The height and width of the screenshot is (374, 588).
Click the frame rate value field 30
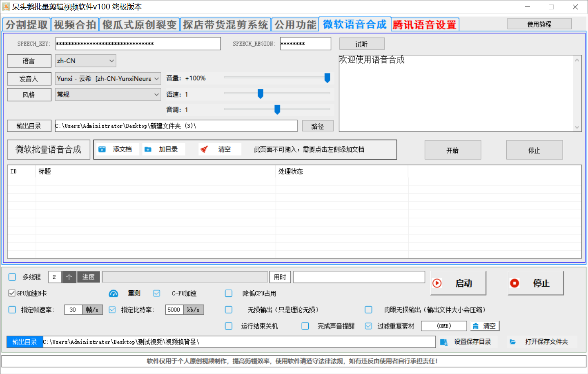[73, 309]
